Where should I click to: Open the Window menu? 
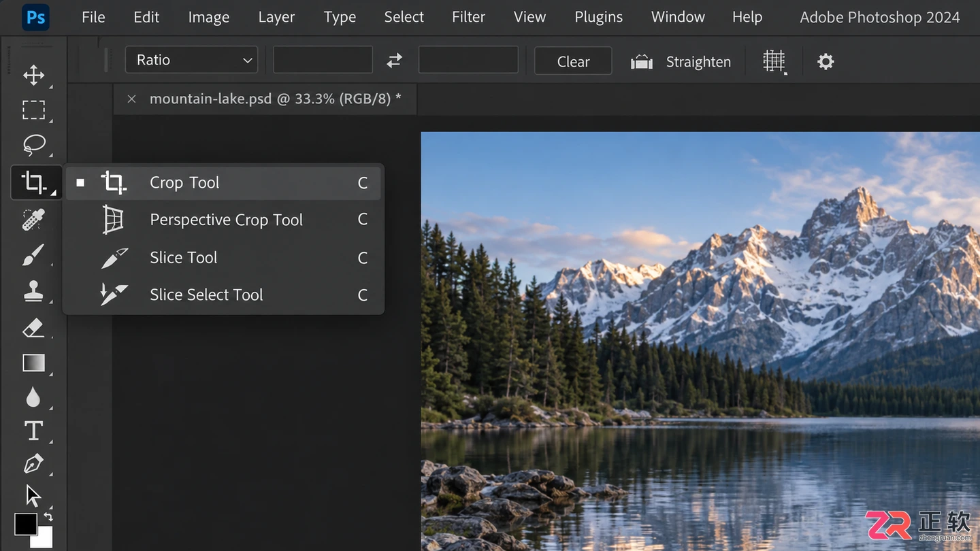click(677, 17)
